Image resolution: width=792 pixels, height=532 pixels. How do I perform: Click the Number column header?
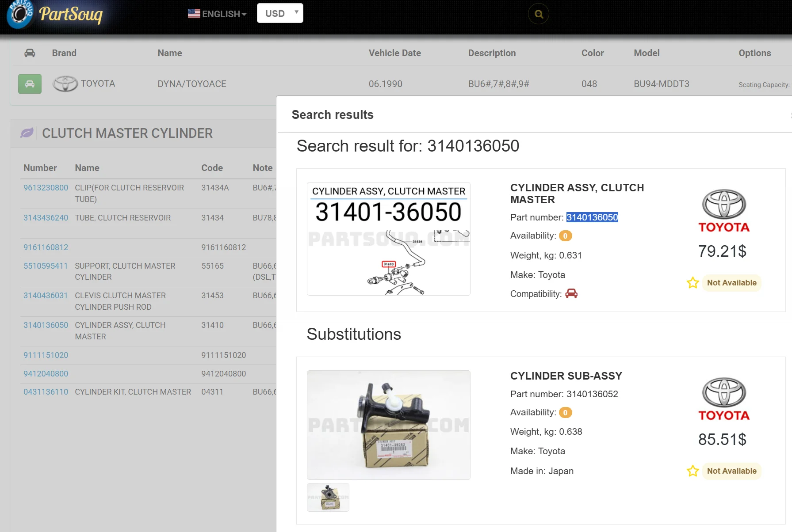click(x=40, y=168)
